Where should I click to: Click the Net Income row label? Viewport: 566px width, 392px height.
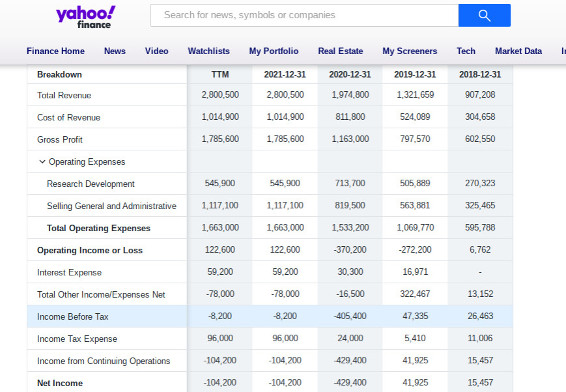(60, 383)
